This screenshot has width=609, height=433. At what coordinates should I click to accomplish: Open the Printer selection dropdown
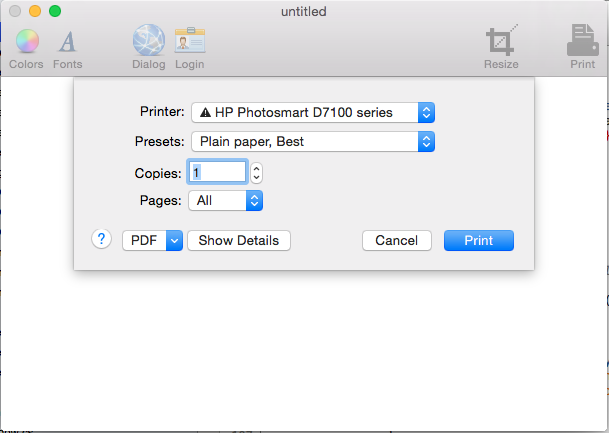[313, 113]
